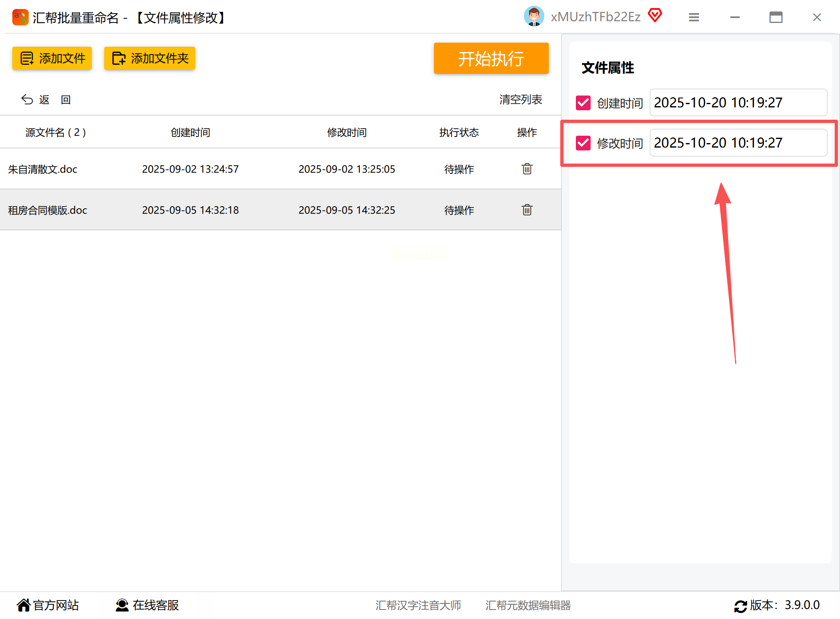840x619 pixels.
Task: Edit the 创建时间 date field
Action: [x=738, y=102]
